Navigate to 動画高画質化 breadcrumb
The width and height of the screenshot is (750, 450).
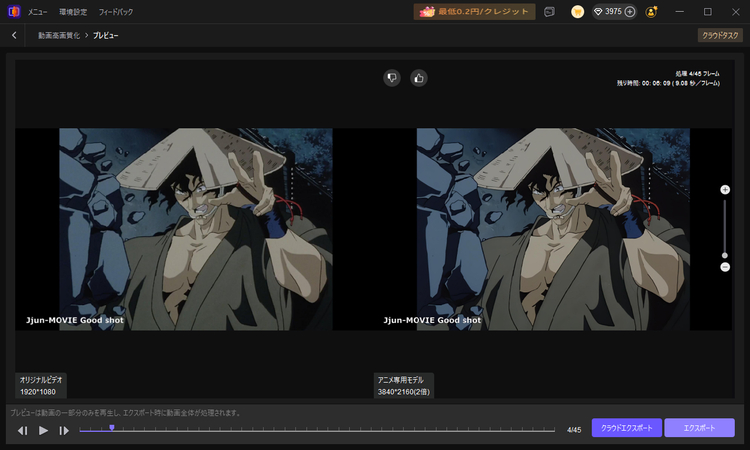[x=59, y=35]
